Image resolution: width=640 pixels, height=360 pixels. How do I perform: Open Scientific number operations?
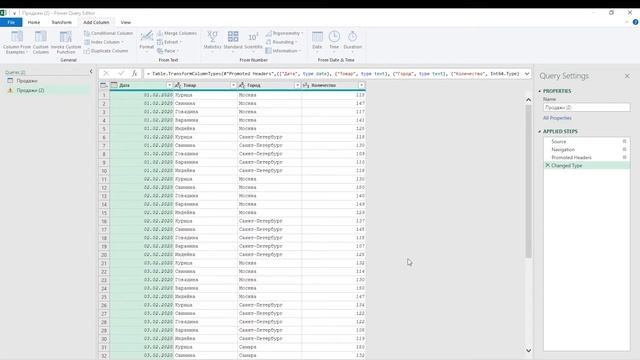click(253, 41)
